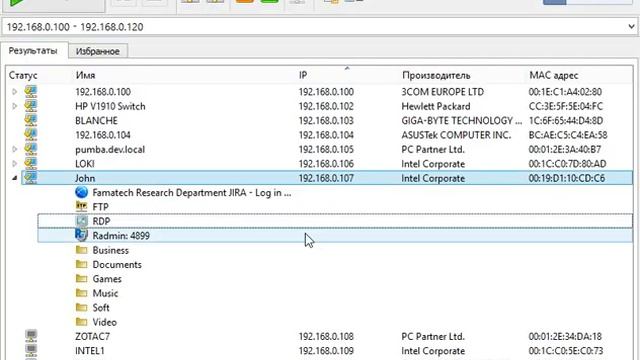Select the Games shared folder

click(107, 279)
